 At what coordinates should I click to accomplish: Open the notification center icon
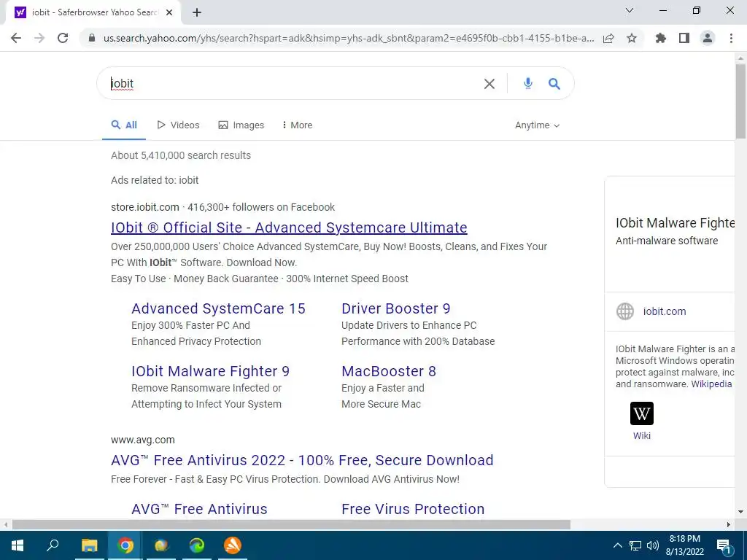724,545
